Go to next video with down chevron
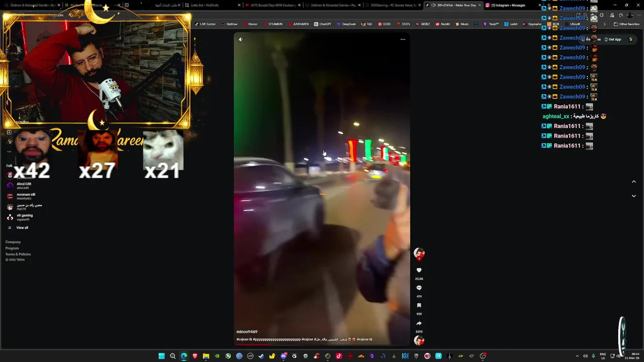 (x=633, y=196)
